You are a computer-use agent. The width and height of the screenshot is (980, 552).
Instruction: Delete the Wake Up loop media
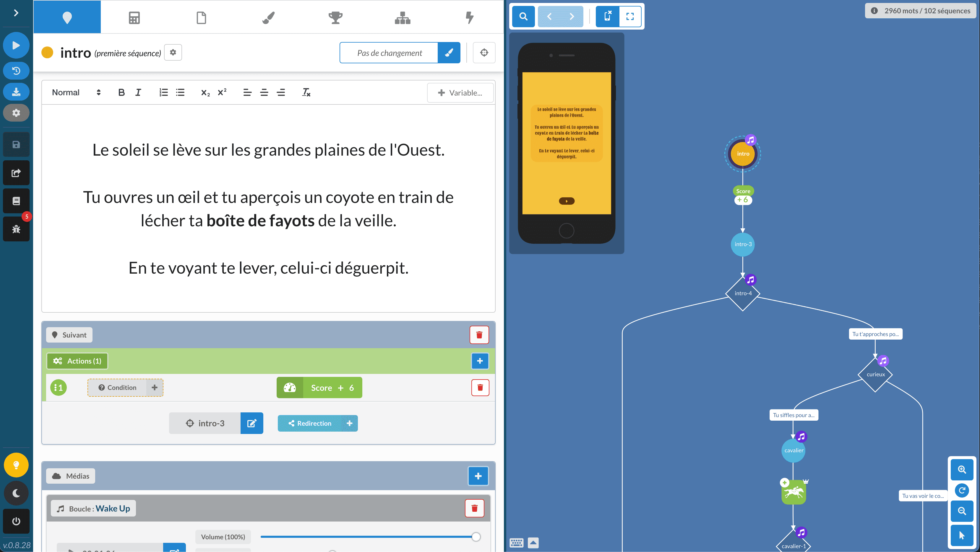point(474,508)
